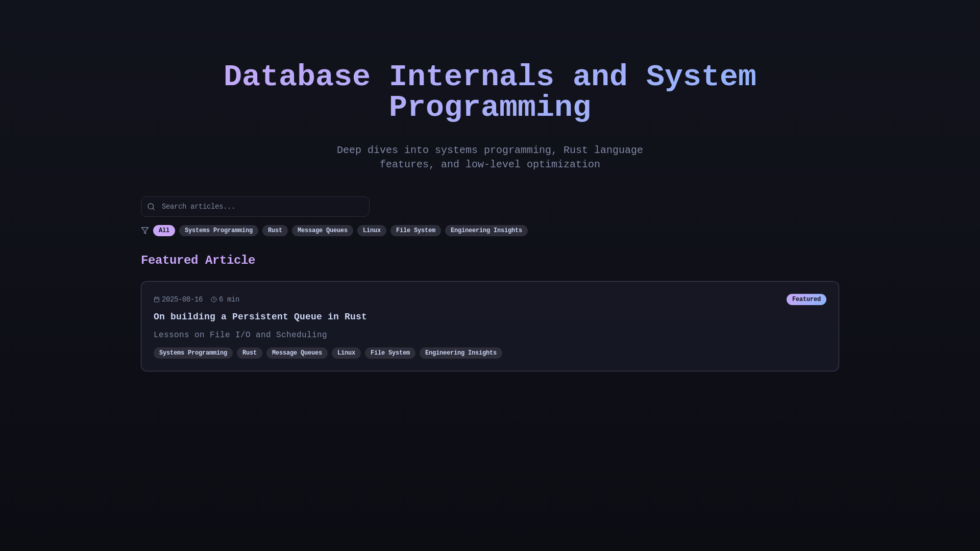
Task: Select the All filter chip
Action: 164,231
